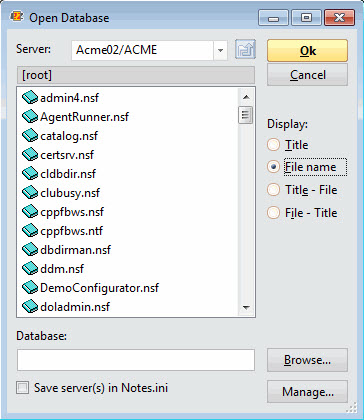Go up one folder level icon
The image size is (364, 420).
[x=245, y=49]
